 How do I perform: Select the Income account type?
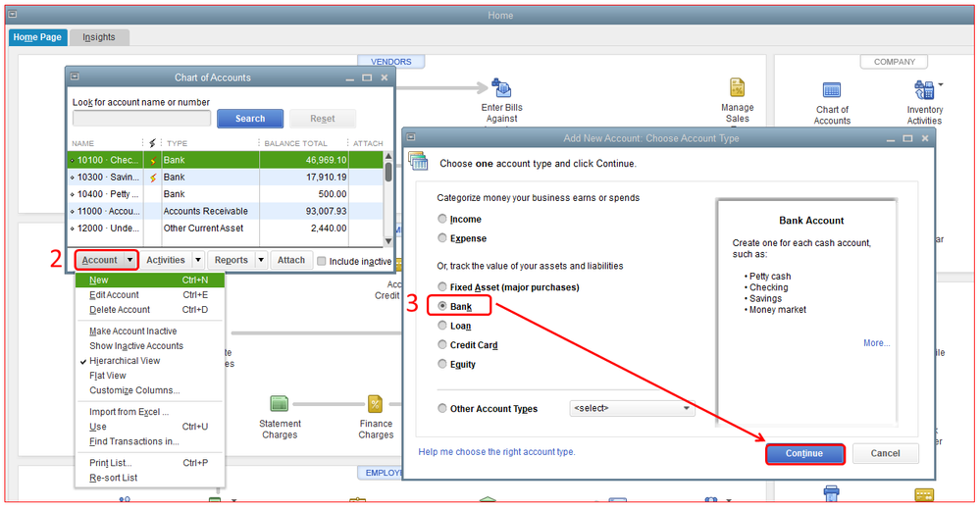(442, 219)
